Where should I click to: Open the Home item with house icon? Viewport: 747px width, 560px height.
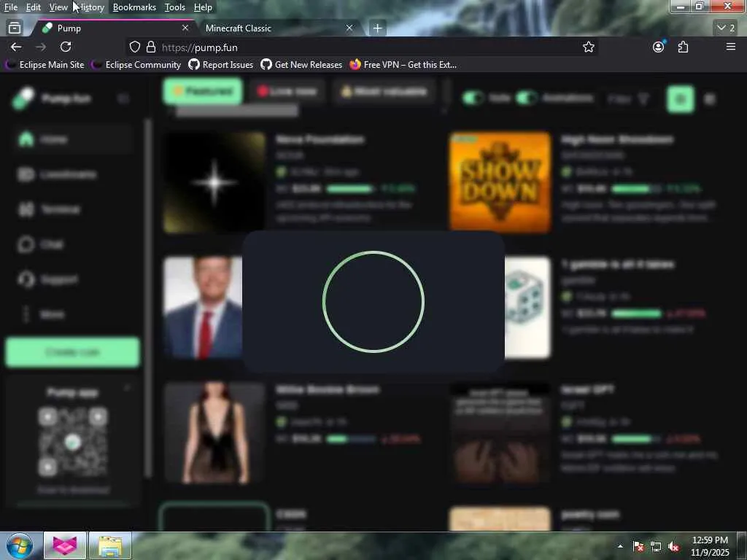coord(72,139)
